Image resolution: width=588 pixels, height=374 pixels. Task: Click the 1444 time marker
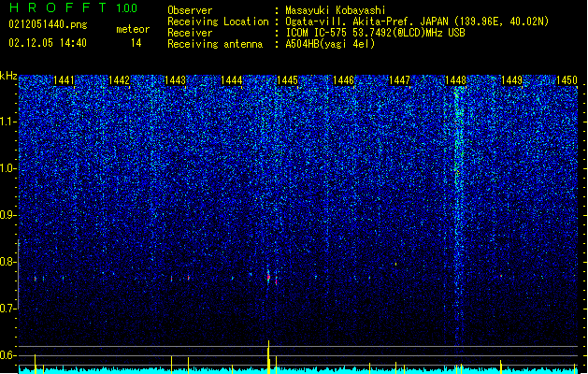tap(232, 80)
